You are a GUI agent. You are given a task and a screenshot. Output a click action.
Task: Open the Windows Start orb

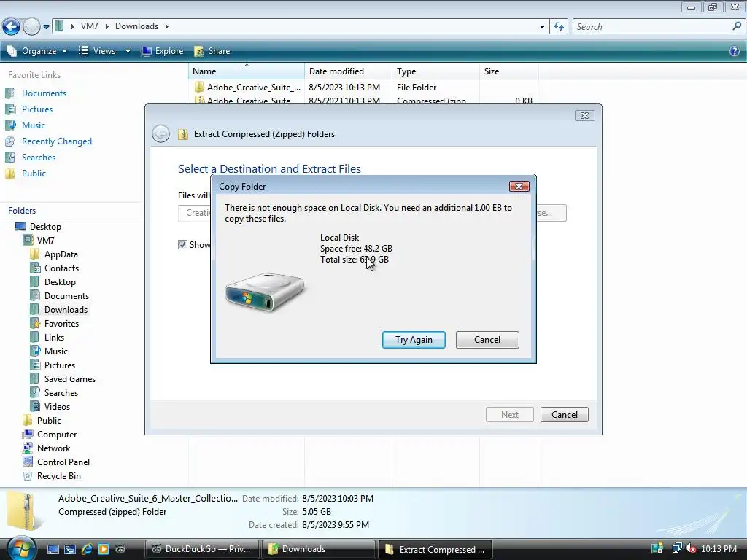coord(20,548)
